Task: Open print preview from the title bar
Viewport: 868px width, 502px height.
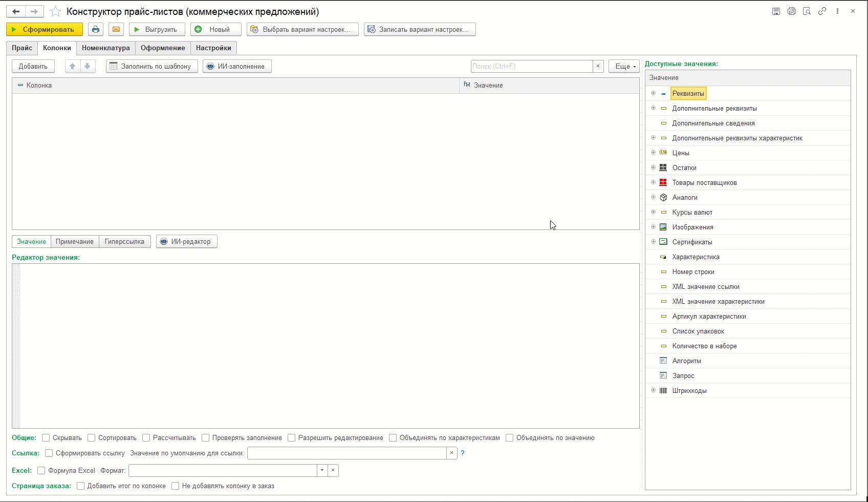Action: (x=807, y=11)
